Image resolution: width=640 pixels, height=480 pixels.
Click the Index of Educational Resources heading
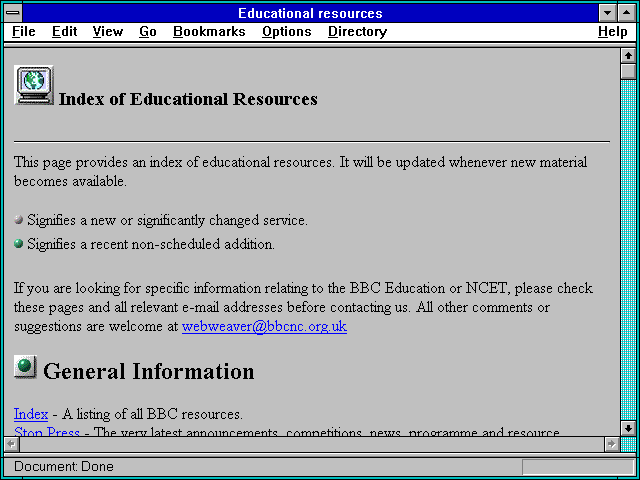188,99
